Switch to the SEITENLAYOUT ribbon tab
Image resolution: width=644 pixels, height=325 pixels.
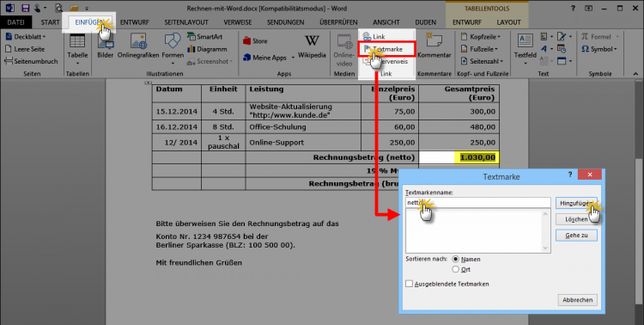click(x=186, y=22)
